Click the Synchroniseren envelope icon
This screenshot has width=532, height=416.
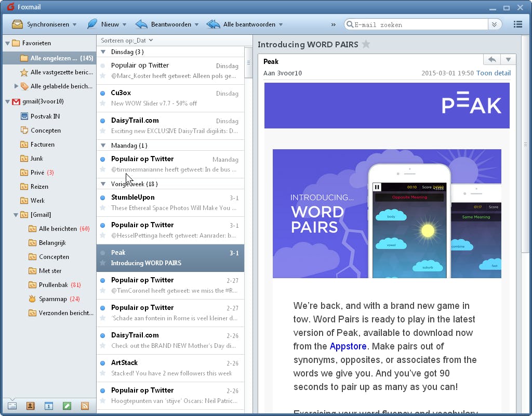pyautogui.click(x=17, y=24)
